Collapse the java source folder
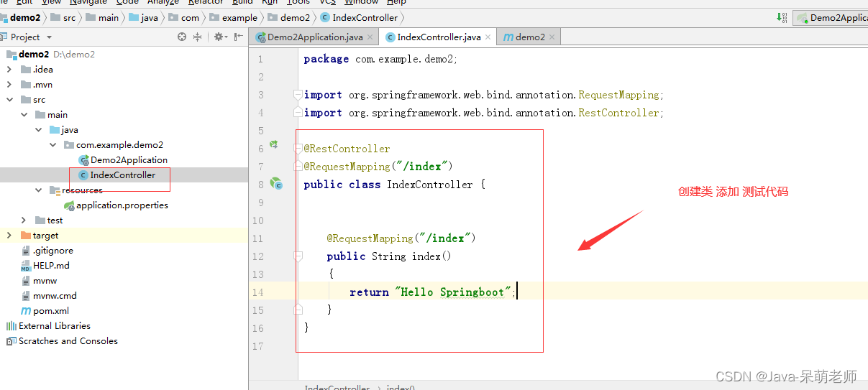The image size is (868, 390). coord(38,130)
